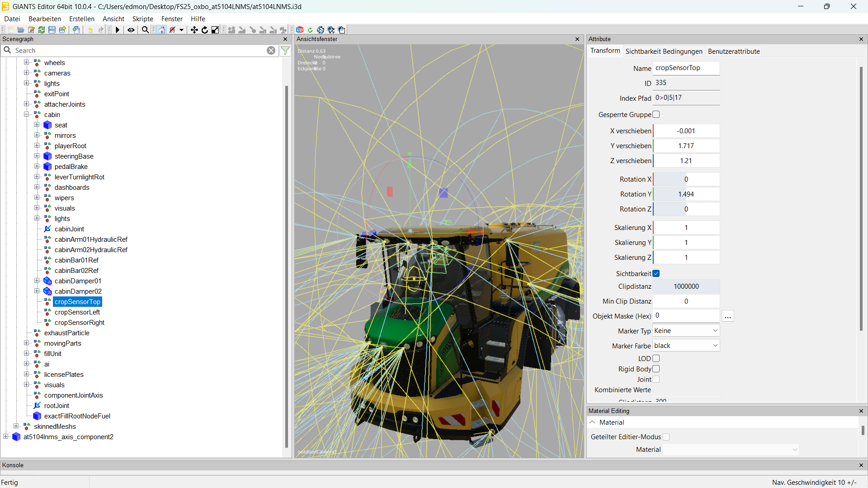Toggle the Gesperrte Gruppe checkbox
The height and width of the screenshot is (488, 868).
click(x=656, y=114)
